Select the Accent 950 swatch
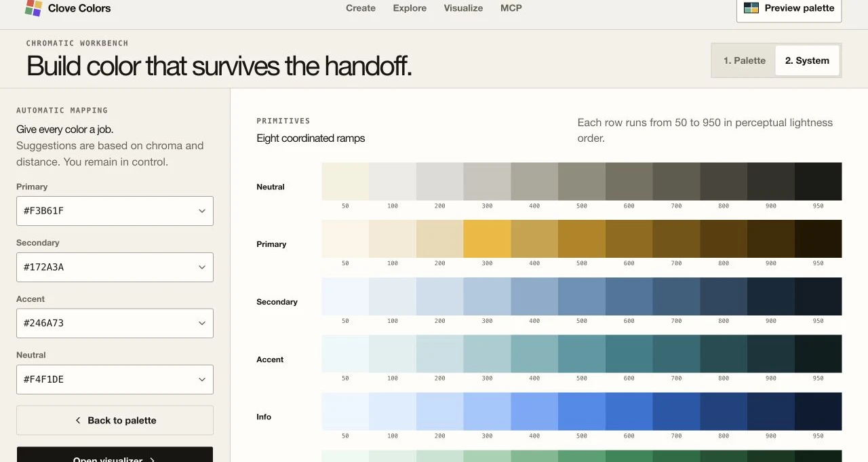 [x=818, y=354]
